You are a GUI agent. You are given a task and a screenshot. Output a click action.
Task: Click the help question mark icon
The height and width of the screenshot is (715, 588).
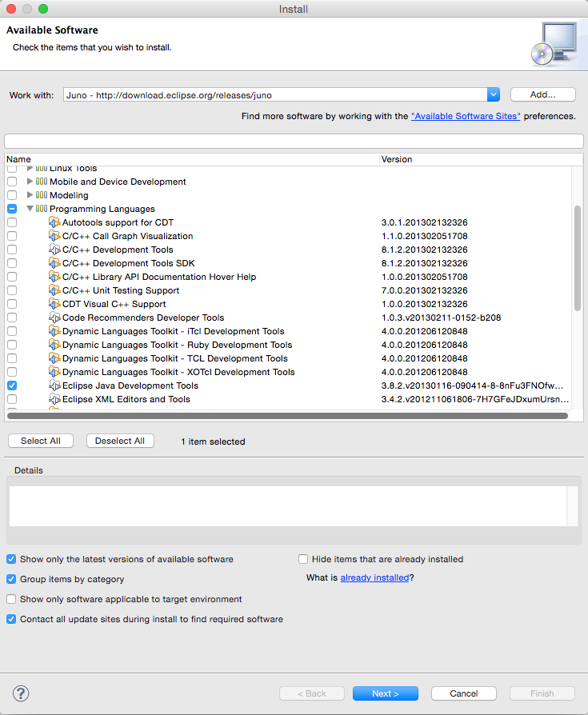21,693
